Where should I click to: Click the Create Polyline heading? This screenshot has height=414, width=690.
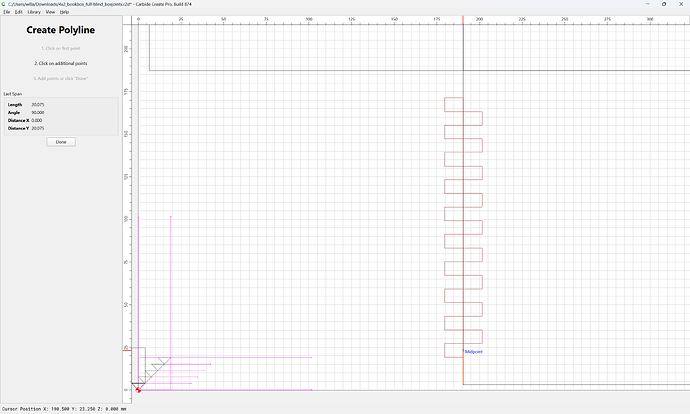point(61,30)
